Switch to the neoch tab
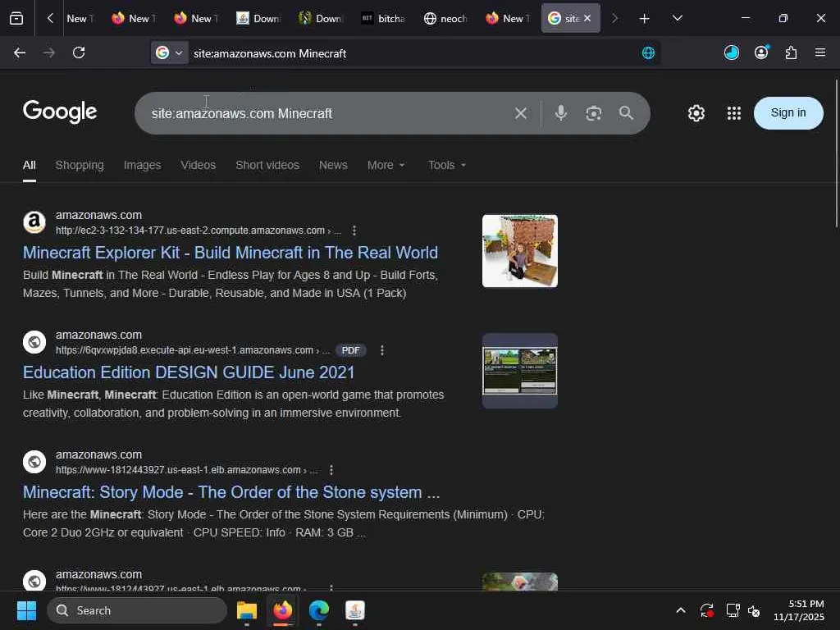Viewport: 840px width, 630px height. (445, 18)
